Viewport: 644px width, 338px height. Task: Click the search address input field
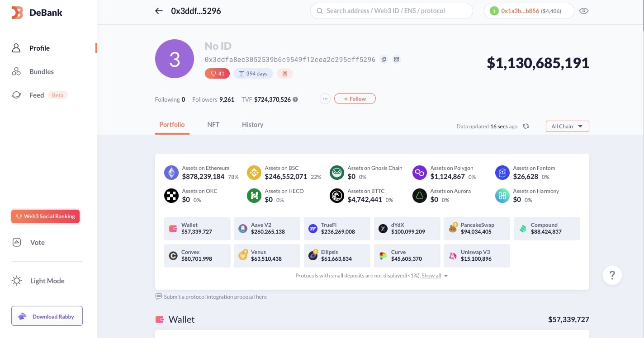[391, 11]
